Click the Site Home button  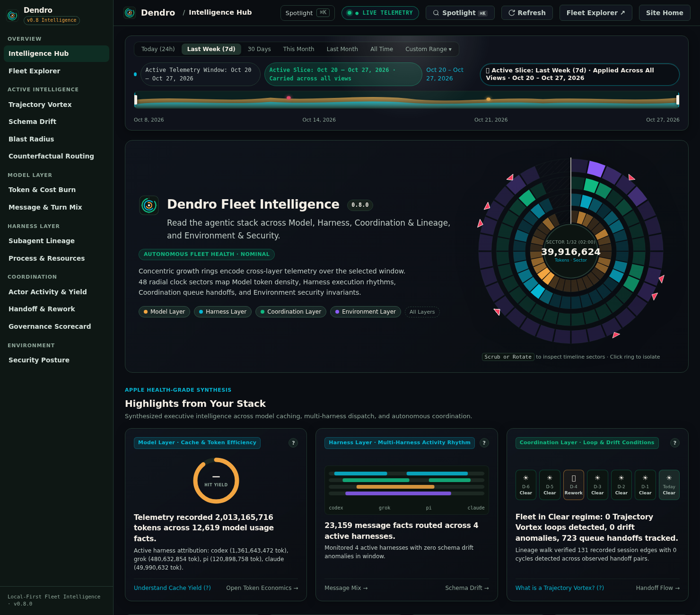coord(665,13)
